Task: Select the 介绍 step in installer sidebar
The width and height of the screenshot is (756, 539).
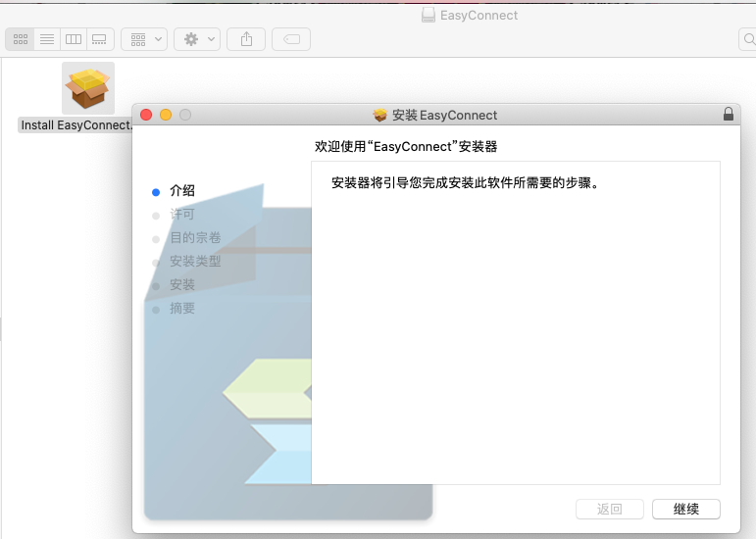Action: coord(182,191)
